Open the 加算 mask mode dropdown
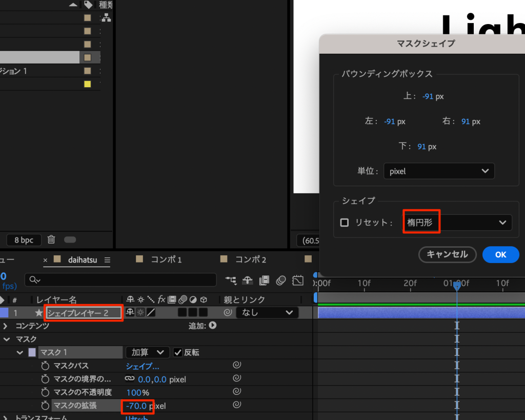Image resolution: width=525 pixels, height=420 pixels. tap(147, 352)
